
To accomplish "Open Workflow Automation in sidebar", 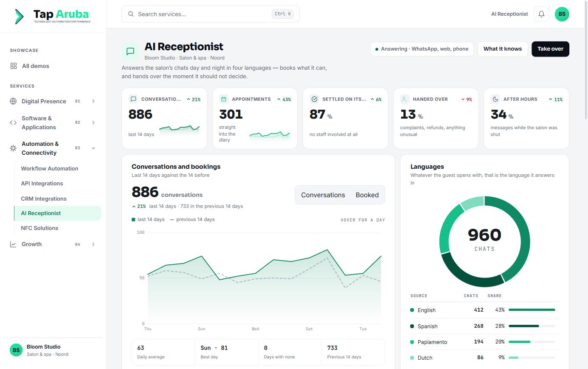I will point(50,168).
